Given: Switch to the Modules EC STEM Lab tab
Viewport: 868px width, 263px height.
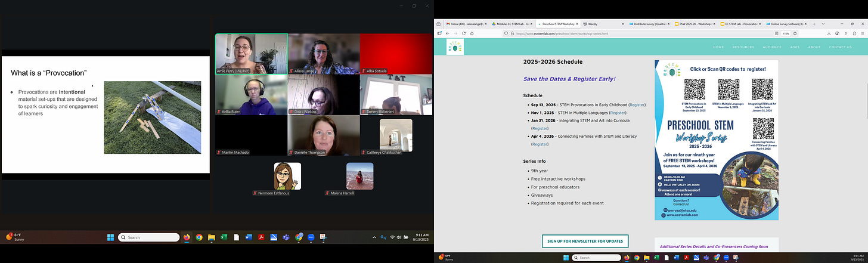Looking at the screenshot, I should pos(513,24).
